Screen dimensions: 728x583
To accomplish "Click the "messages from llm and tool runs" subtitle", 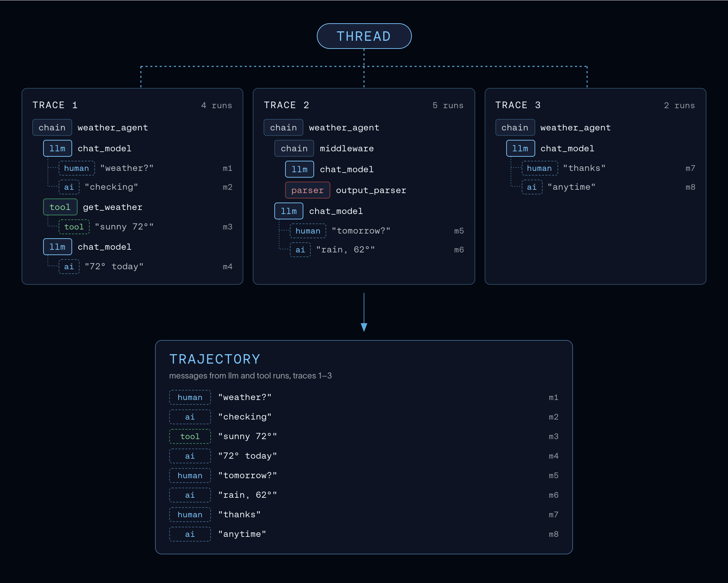I will [x=250, y=376].
